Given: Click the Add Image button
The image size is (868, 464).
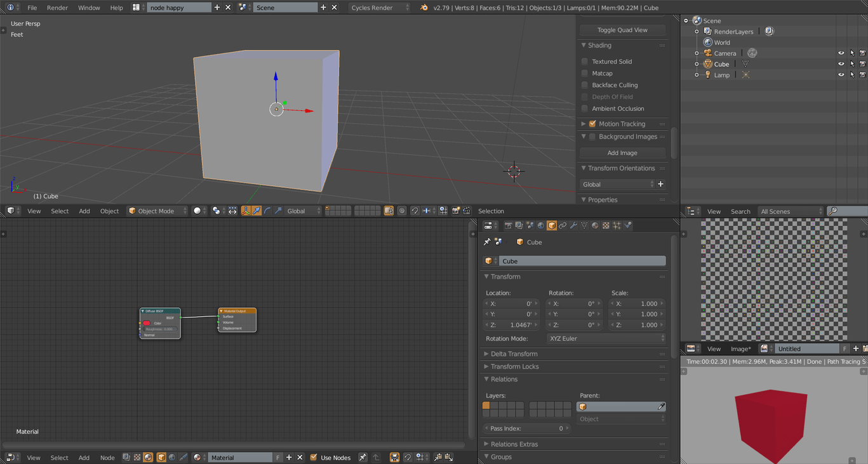Looking at the screenshot, I should 622,152.
